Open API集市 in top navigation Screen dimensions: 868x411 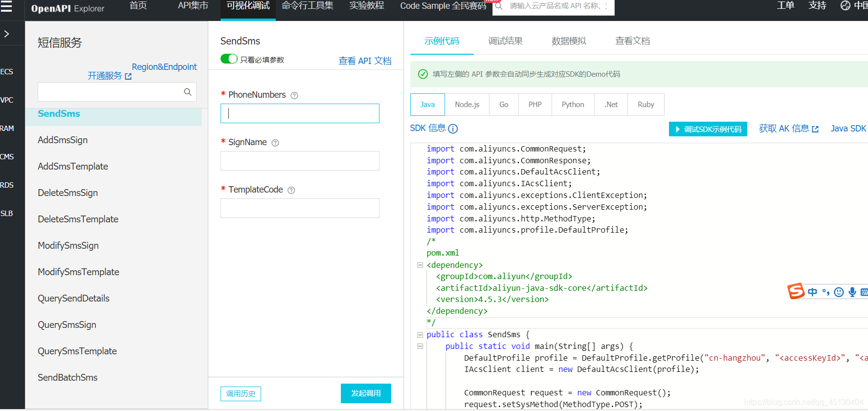(193, 6)
